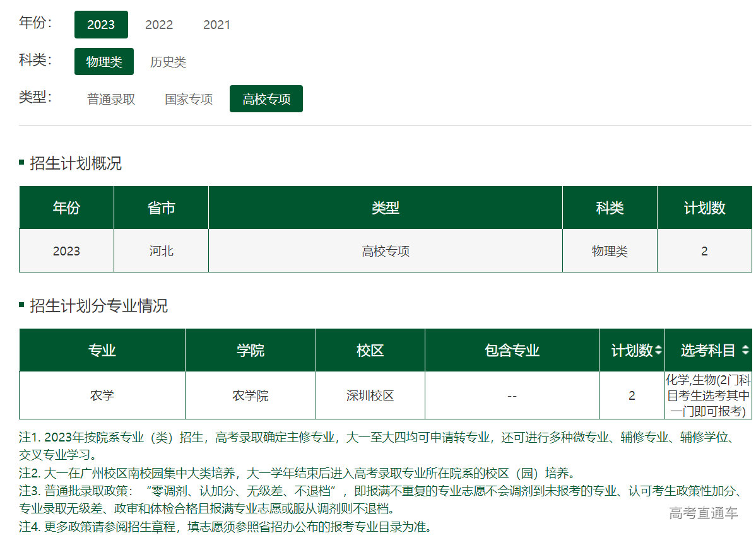
Task: Switch subject category to 历史类
Action: click(168, 62)
